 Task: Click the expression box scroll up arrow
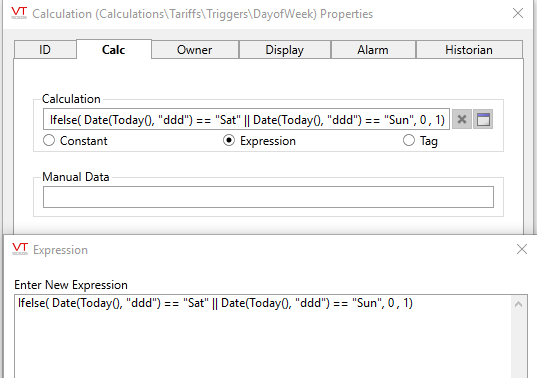(x=519, y=304)
